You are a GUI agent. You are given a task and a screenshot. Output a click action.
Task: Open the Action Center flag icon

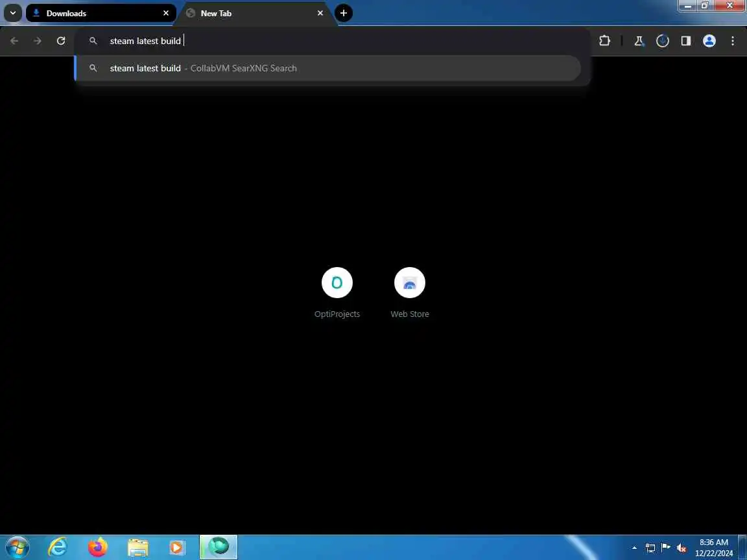pyautogui.click(x=666, y=548)
